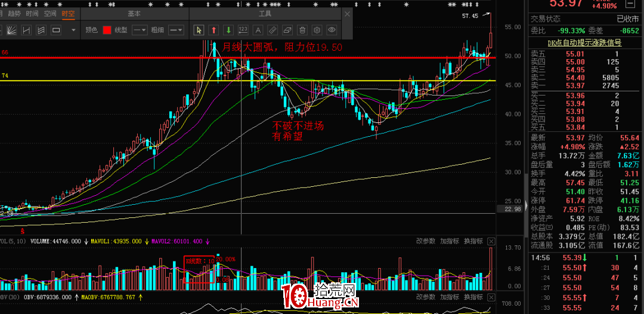
Task: Select the ruler measurement tool
Action: click(273, 30)
